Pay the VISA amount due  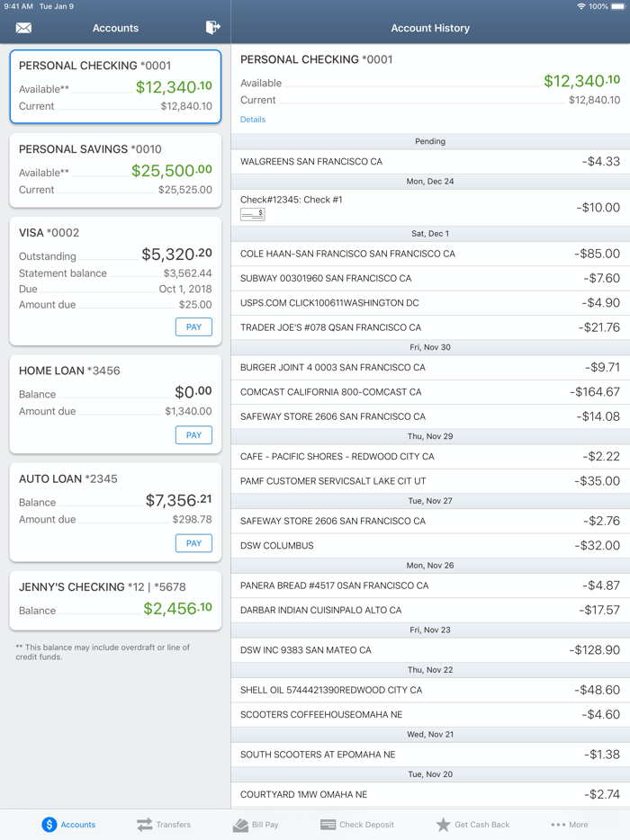coord(193,326)
